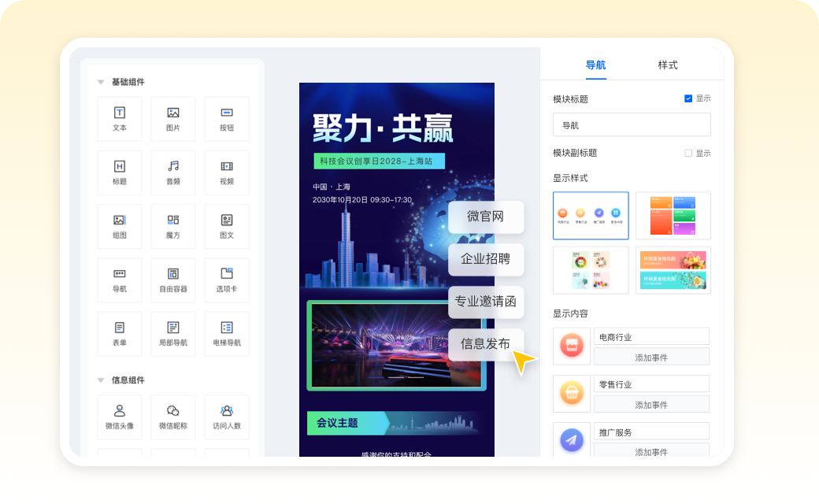Screen dimensions: 819x504
Task: Edit the 零售行业 name field
Action: (x=651, y=384)
